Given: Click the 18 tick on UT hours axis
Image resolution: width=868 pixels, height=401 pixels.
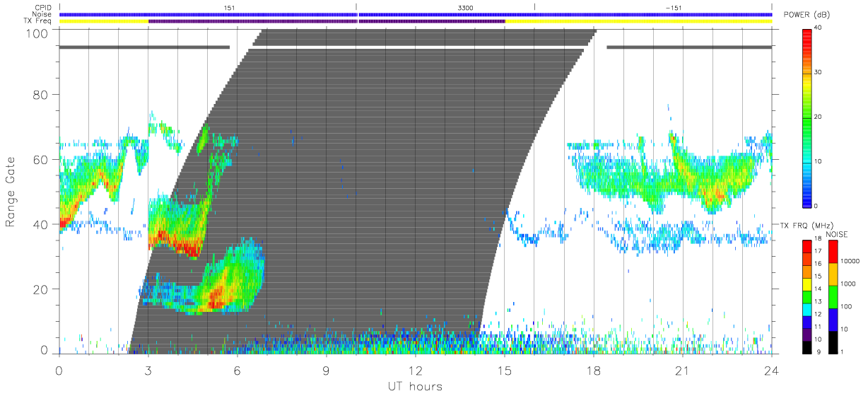Looking at the screenshot, I should tap(594, 370).
